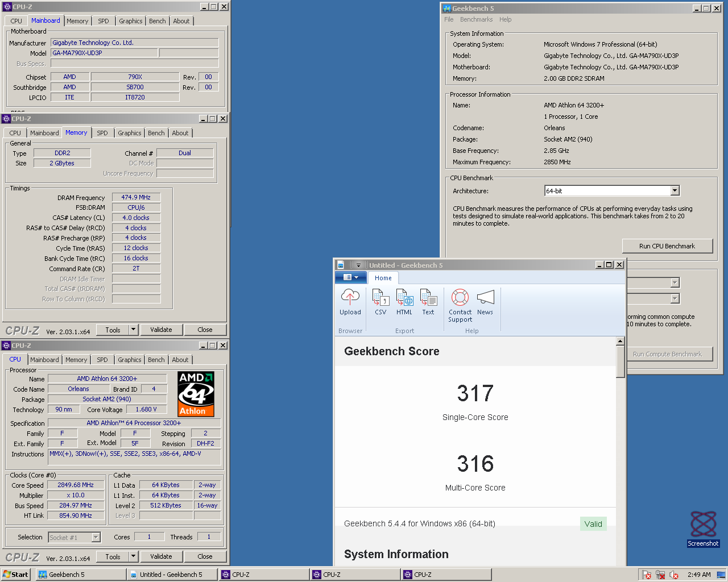Viewport: 728px width, 582px height.
Task: Click Run Compute Benchmark button
Action: [668, 354]
